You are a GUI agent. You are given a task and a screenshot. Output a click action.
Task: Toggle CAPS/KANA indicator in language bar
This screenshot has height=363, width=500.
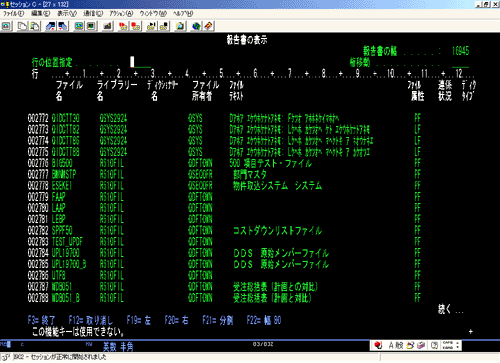click(447, 345)
